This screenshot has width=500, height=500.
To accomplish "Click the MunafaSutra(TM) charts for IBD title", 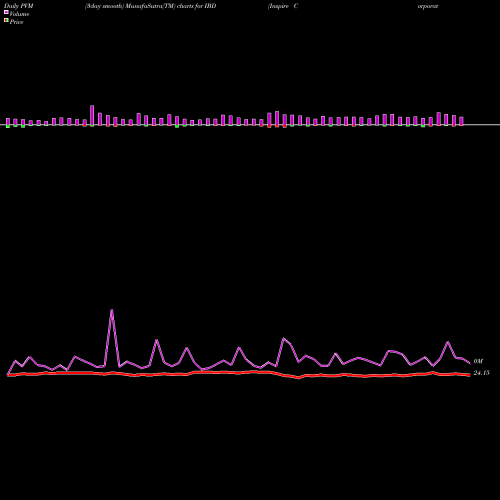I will (x=150, y=6).
